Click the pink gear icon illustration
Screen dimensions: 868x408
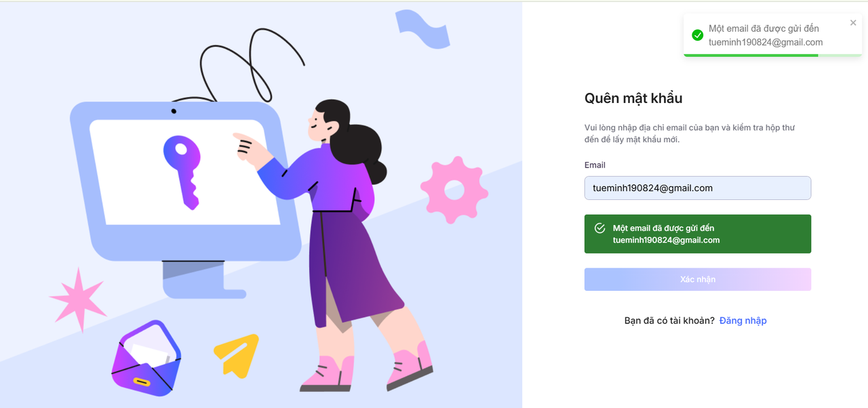pyautogui.click(x=454, y=190)
